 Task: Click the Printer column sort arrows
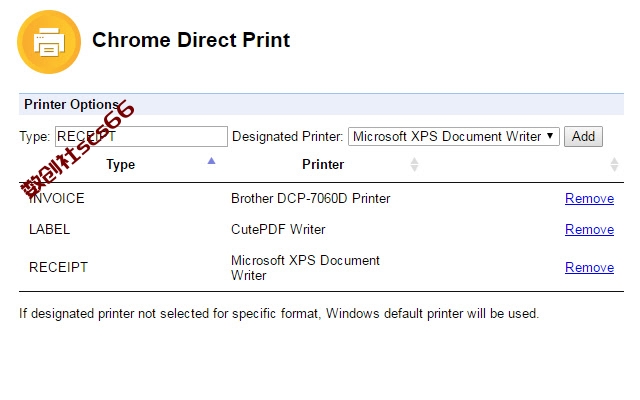click(414, 164)
